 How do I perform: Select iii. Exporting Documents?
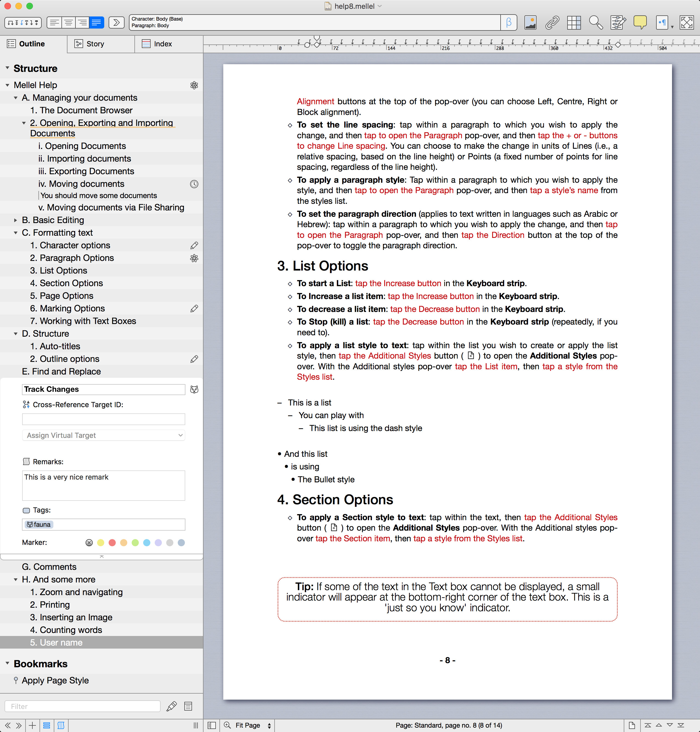(86, 171)
